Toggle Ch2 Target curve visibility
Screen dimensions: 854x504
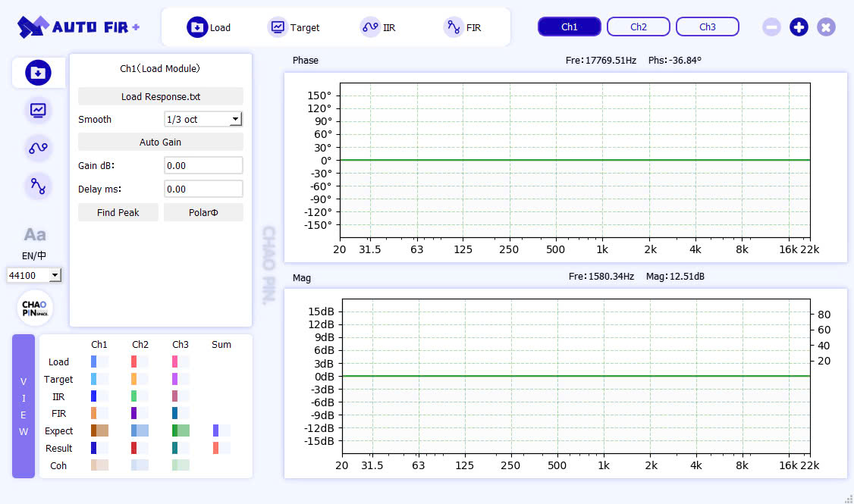tap(139, 379)
